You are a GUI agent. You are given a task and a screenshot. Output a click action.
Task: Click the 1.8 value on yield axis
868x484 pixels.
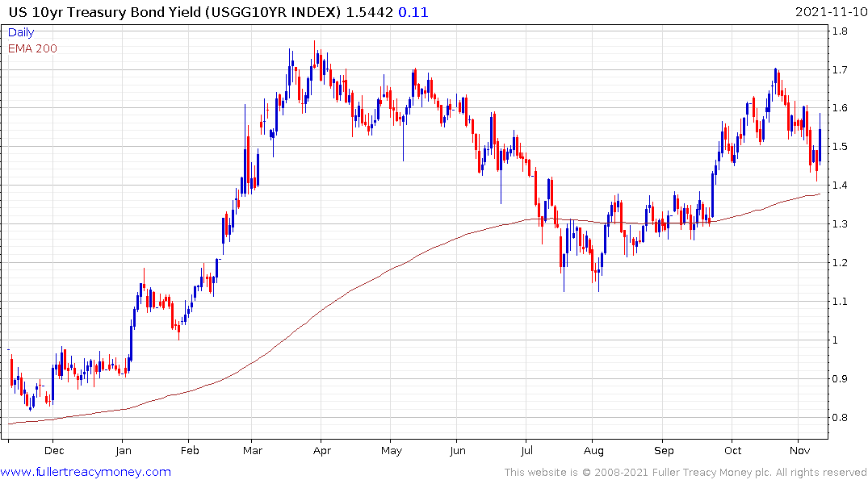point(840,31)
